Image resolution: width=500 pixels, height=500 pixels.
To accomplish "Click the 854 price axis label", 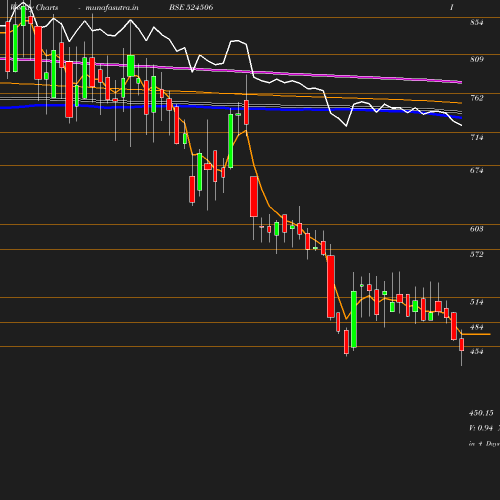I will click(x=476, y=22).
